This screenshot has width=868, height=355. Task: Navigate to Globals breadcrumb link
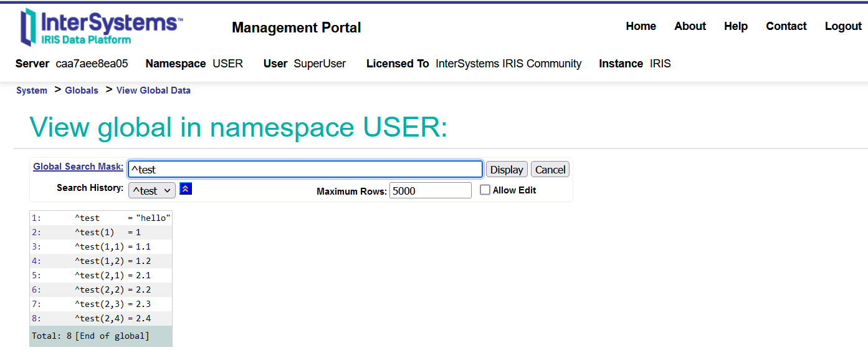82,90
